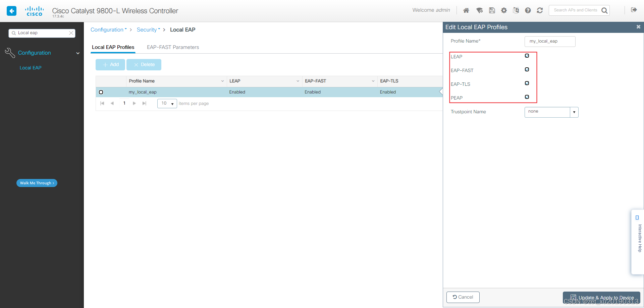Screen dimensions: 644x308
Task: Toggle the EAP-TLS checkbox
Action: pyautogui.click(x=527, y=83)
